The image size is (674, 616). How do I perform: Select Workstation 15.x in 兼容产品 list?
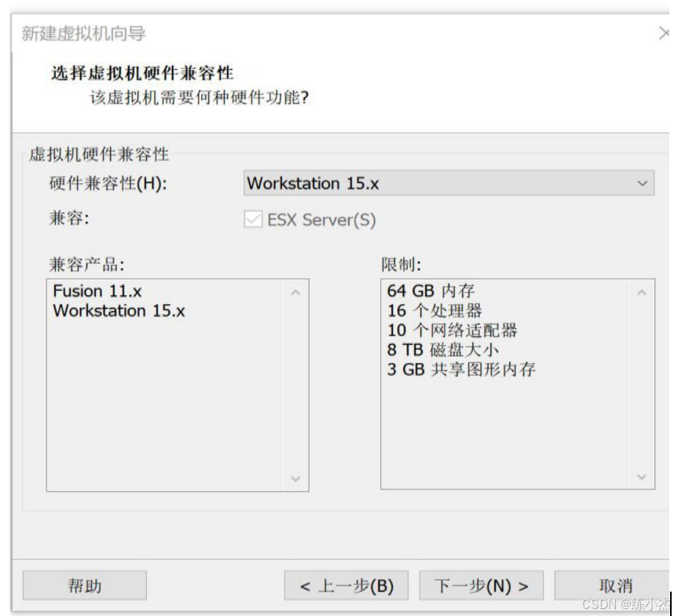coord(119,311)
